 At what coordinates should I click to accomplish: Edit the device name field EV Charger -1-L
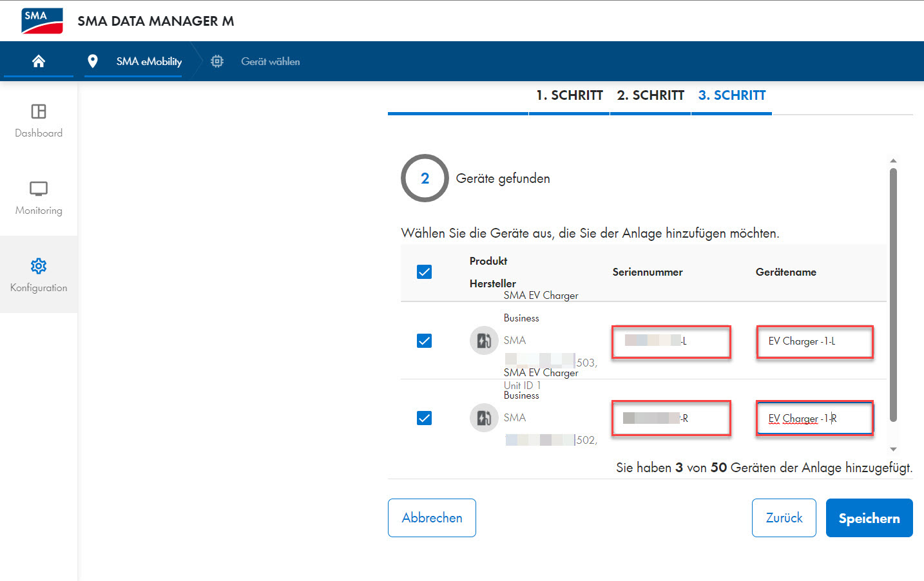814,341
